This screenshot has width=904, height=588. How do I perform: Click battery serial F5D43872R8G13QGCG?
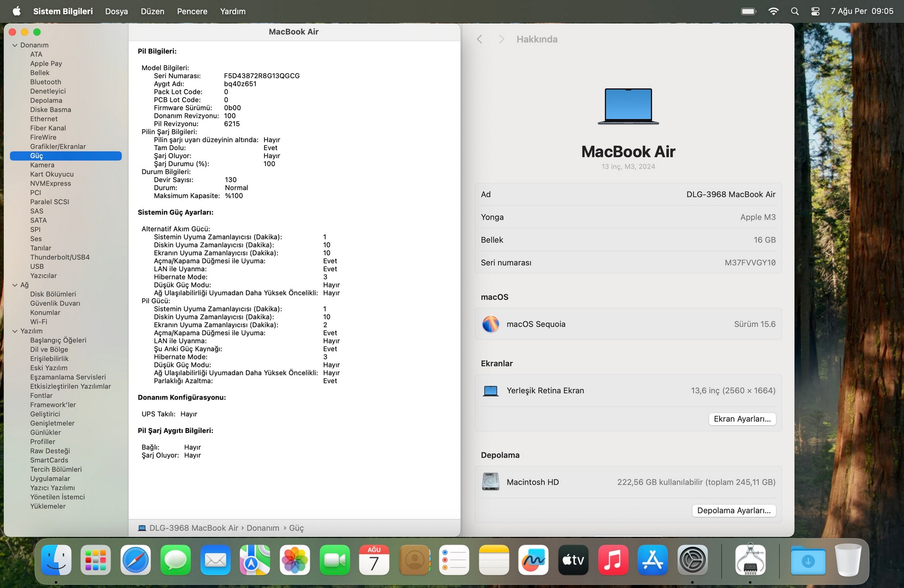coord(262,76)
